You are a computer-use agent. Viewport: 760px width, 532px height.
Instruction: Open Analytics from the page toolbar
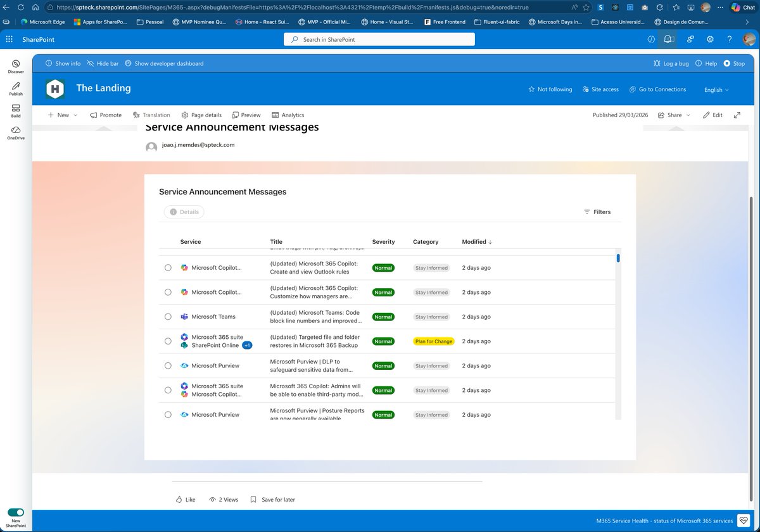[288, 115]
